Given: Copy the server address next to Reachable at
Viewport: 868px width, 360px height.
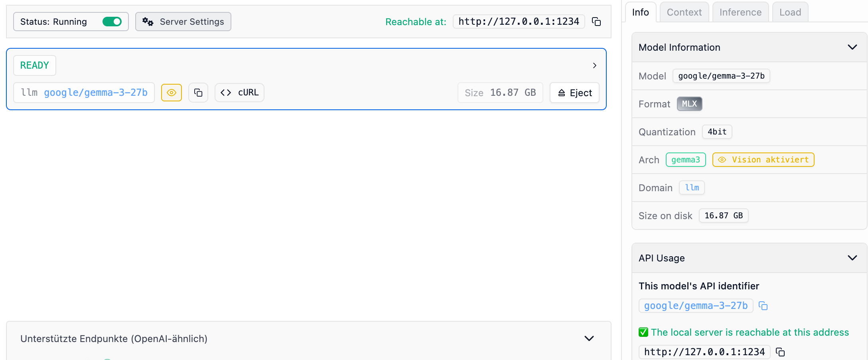Looking at the screenshot, I should [x=596, y=22].
